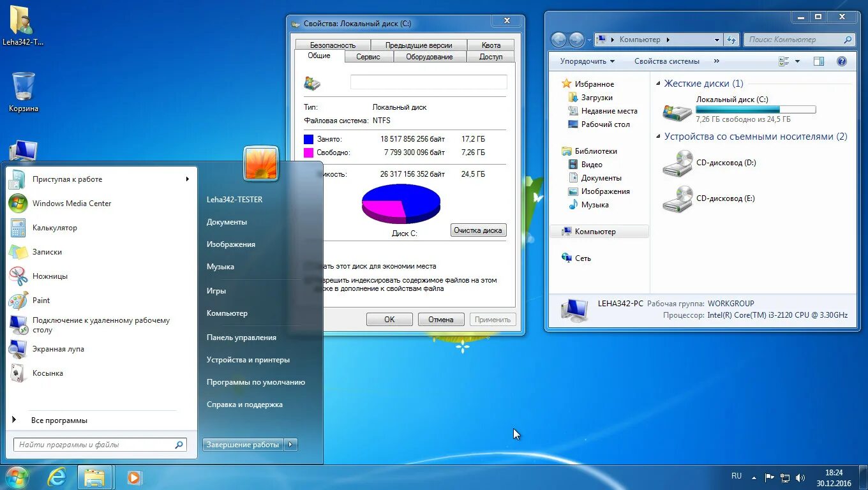This screenshot has height=490, width=868.
Task: Collapse the Жесткие диски group
Action: coord(659,84)
